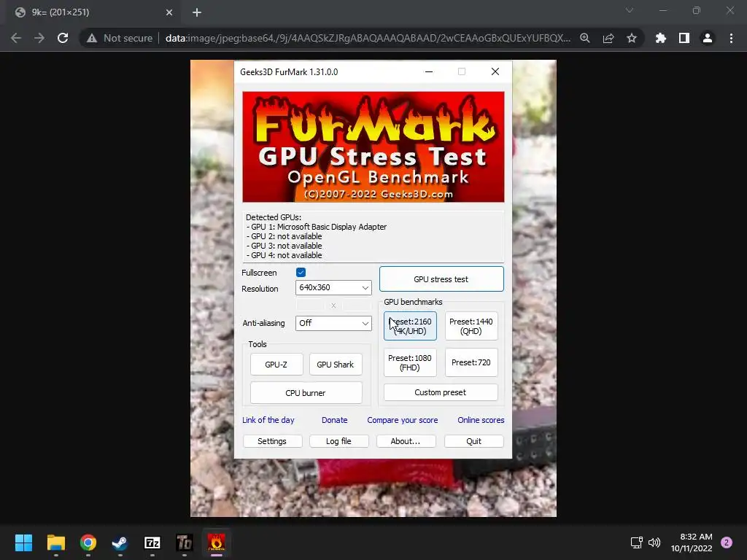
Task: Open the Log file button
Action: click(x=338, y=441)
